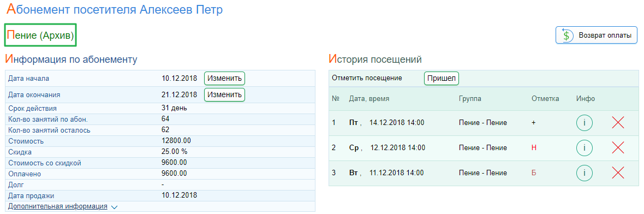Open info for visit 11.12.2018
Image resolution: width=644 pixels, height=214 pixels.
point(585,173)
